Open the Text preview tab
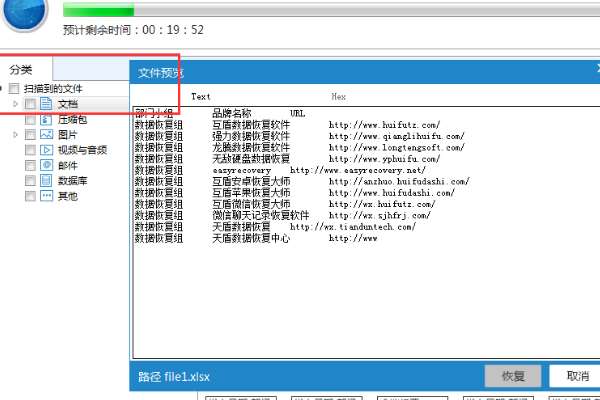Viewport: 600px width, 400px height. click(x=201, y=96)
